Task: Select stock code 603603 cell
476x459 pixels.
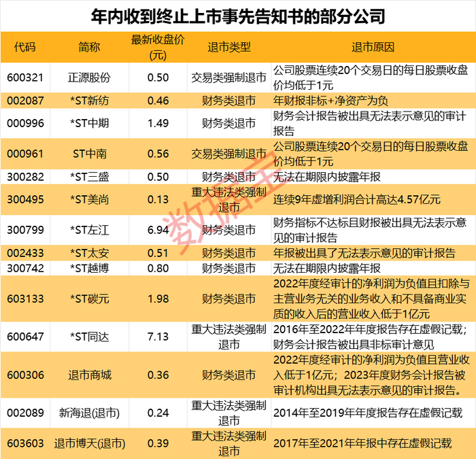Action: point(25,443)
